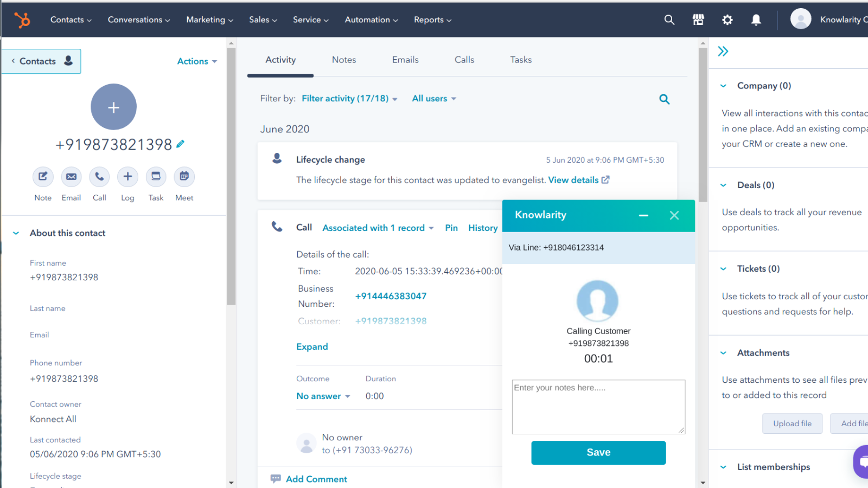Collapse the right sidebar with double chevron

(x=723, y=52)
